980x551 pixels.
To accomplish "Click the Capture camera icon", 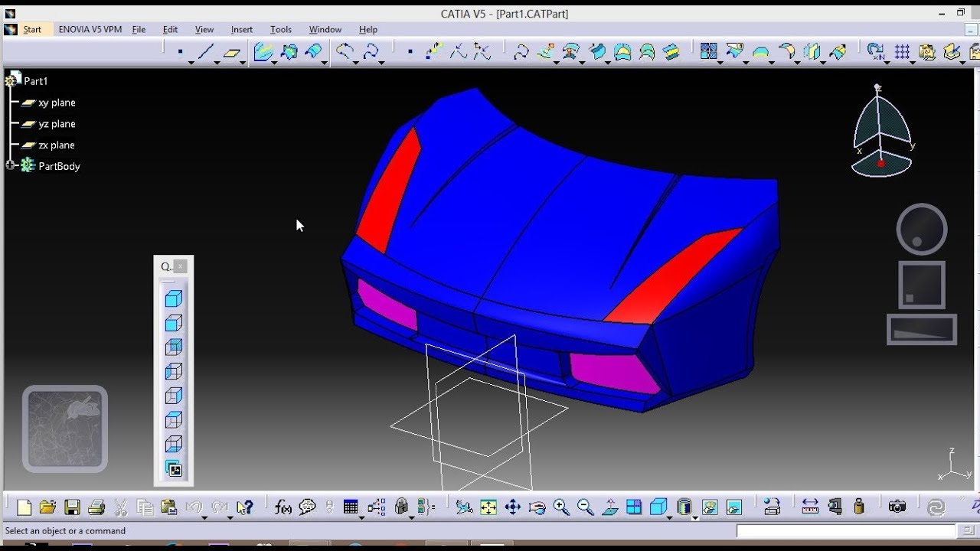I will pyautogui.click(x=897, y=507).
